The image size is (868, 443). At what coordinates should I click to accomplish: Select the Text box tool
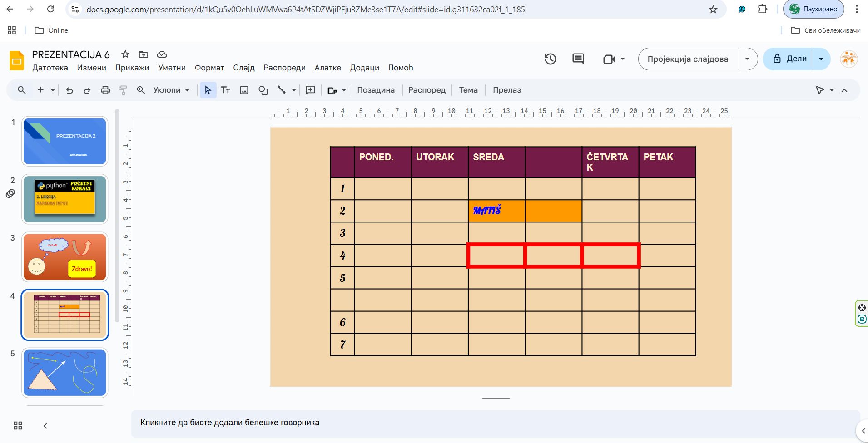click(x=226, y=90)
